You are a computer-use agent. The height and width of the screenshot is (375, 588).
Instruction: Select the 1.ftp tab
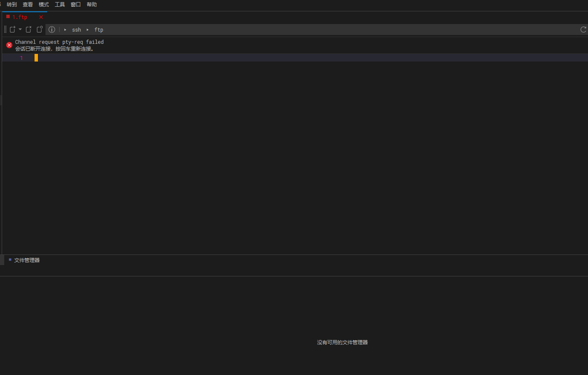click(x=19, y=17)
